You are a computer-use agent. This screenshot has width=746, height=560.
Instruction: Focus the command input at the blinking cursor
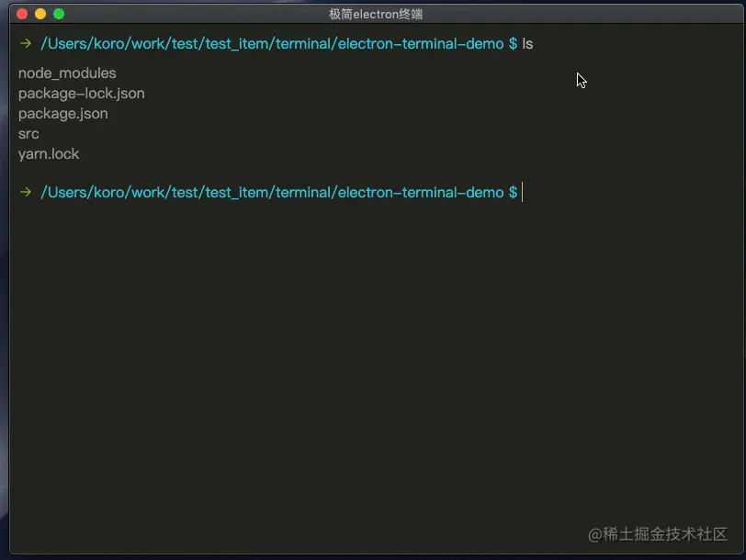(x=524, y=192)
